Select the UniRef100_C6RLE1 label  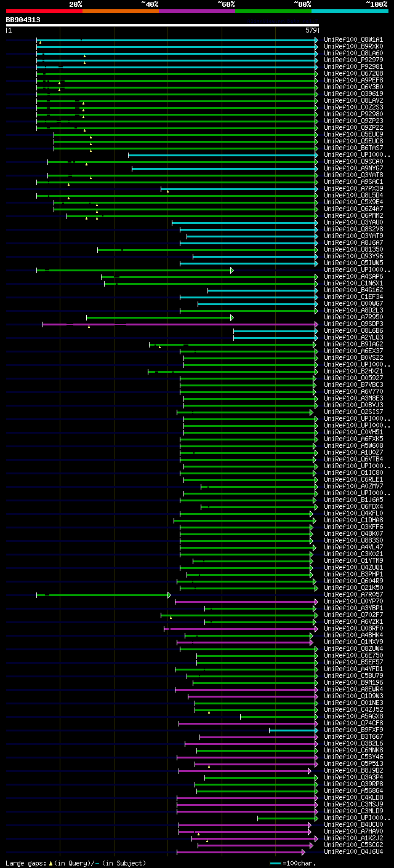pyautogui.click(x=353, y=480)
